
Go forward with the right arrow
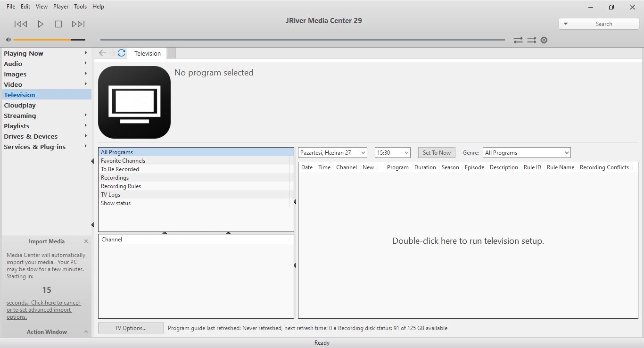(x=112, y=53)
